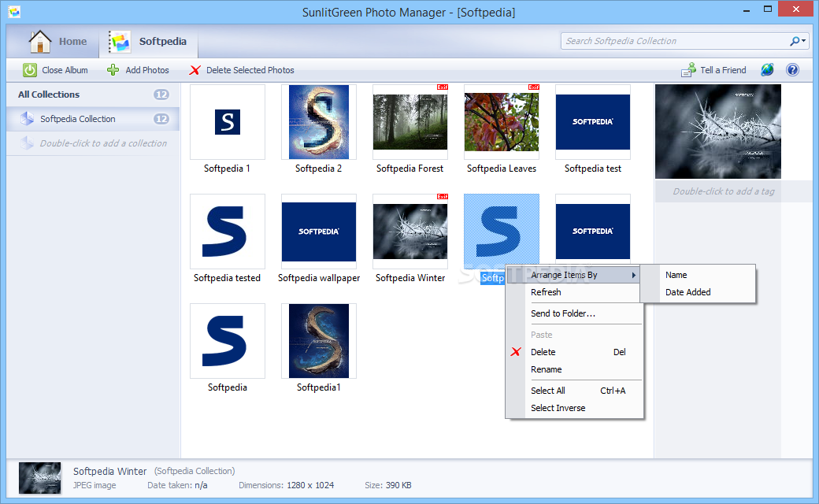Click Exif badge on Softpedia Forest

pos(442,87)
